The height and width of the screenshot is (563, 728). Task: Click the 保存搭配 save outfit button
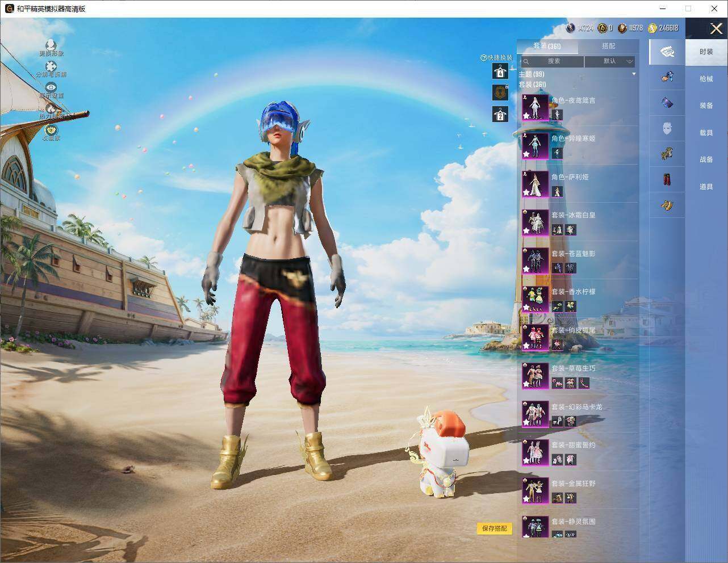(494, 528)
